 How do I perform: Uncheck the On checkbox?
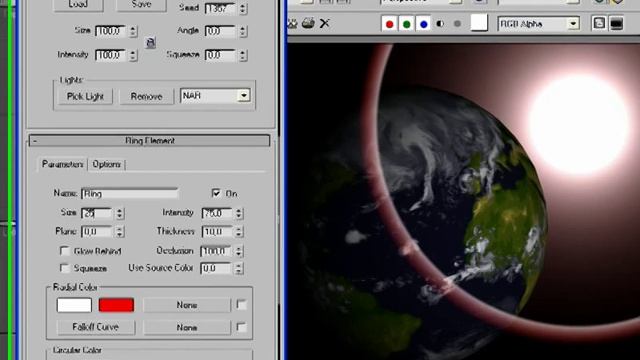(x=216, y=193)
